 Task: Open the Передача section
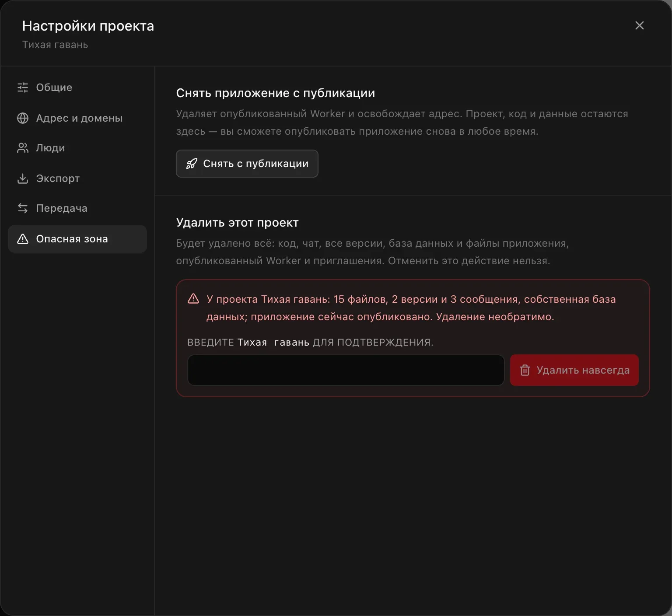point(77,208)
